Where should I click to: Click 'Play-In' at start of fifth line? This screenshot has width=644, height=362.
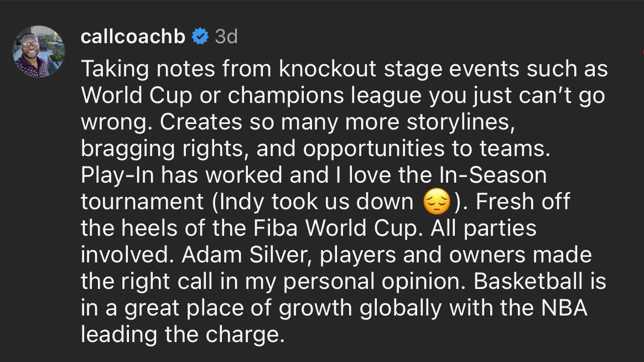[x=117, y=175]
